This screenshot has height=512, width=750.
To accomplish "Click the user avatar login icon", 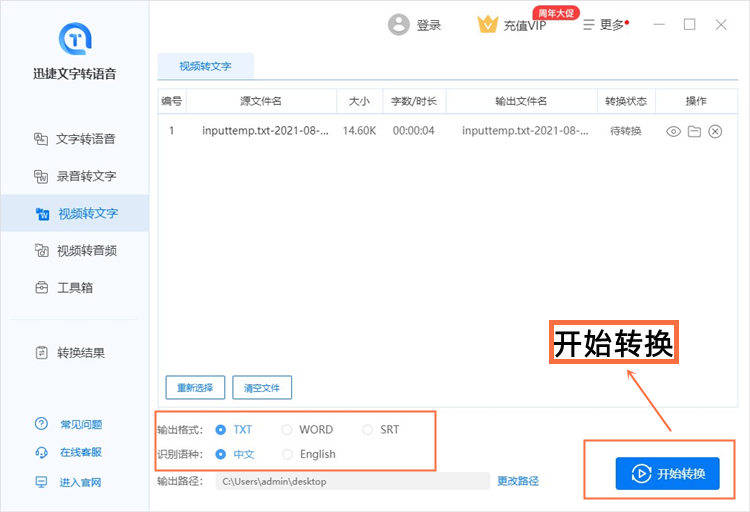I will click(x=398, y=25).
